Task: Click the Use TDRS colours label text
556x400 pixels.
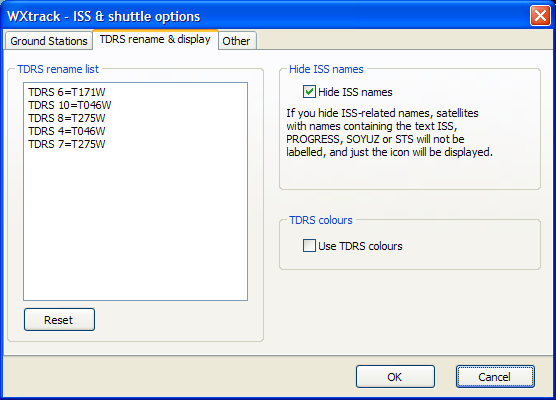Action: 360,246
